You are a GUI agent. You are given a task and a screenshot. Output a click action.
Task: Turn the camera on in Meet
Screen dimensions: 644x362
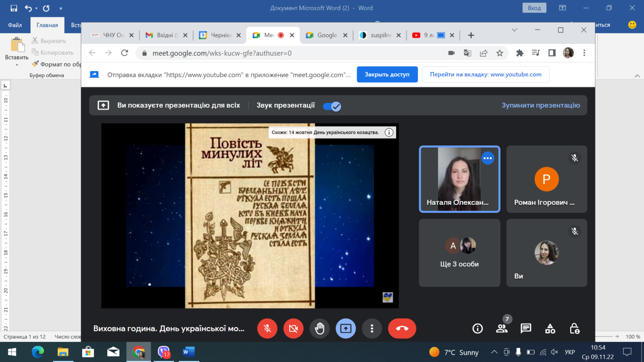[x=293, y=328]
